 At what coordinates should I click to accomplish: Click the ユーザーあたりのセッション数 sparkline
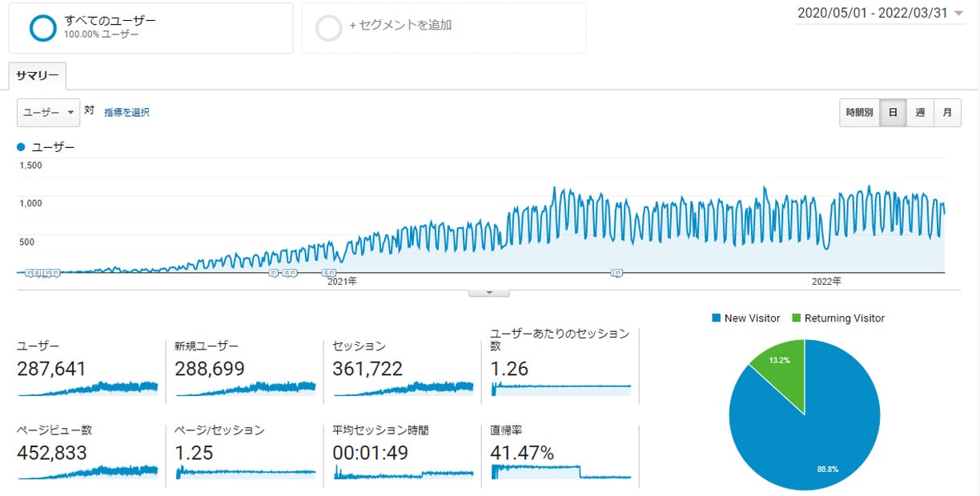pos(559,388)
